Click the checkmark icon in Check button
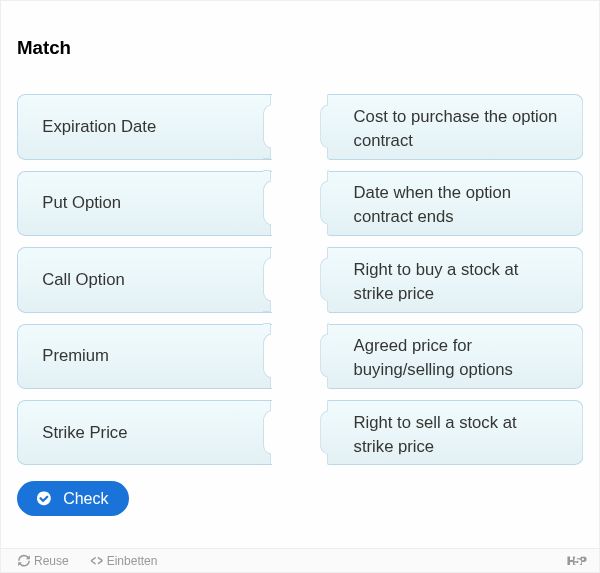Screen dimensions: 600x573 [x=44, y=498]
